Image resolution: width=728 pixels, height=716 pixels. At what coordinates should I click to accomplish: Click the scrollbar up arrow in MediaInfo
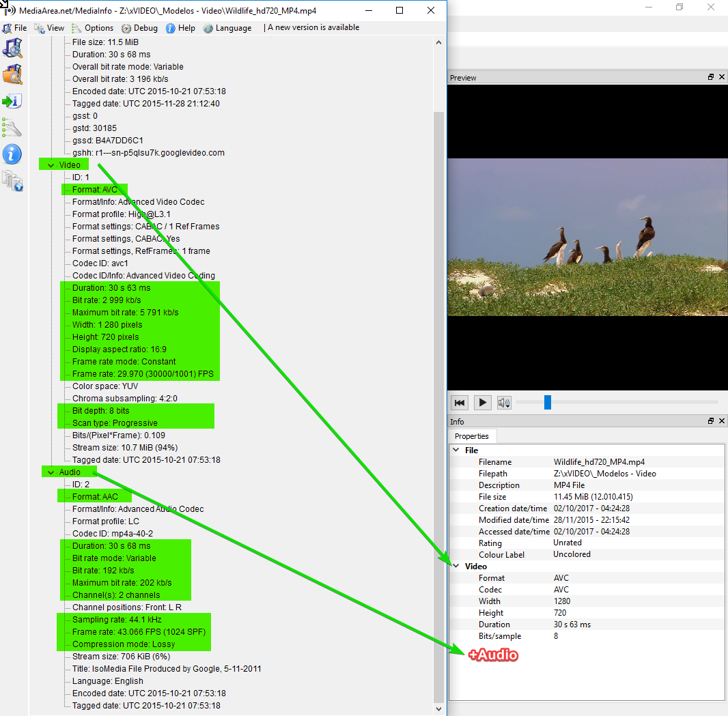tap(438, 43)
